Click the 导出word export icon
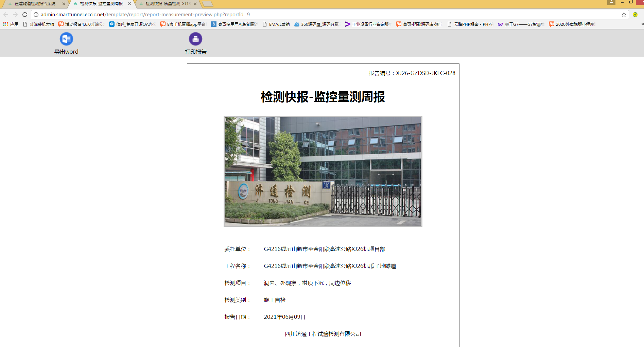This screenshot has width=644, height=347. 66,39
